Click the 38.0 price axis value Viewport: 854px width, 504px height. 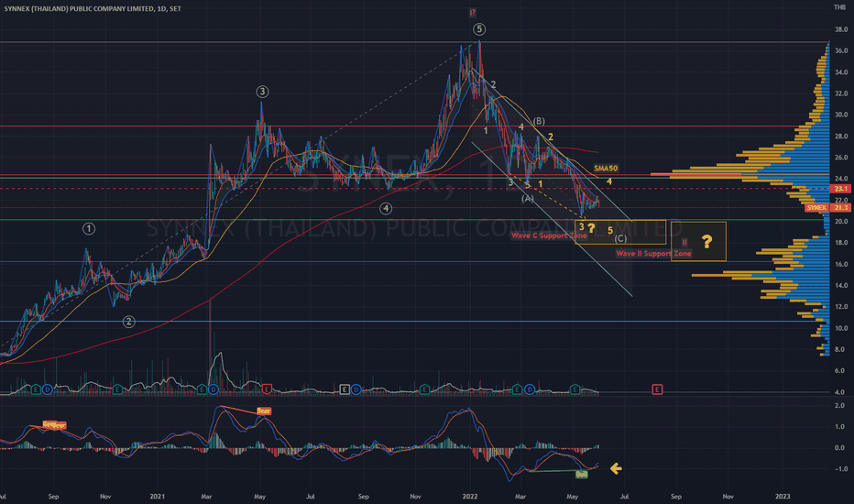click(841, 29)
